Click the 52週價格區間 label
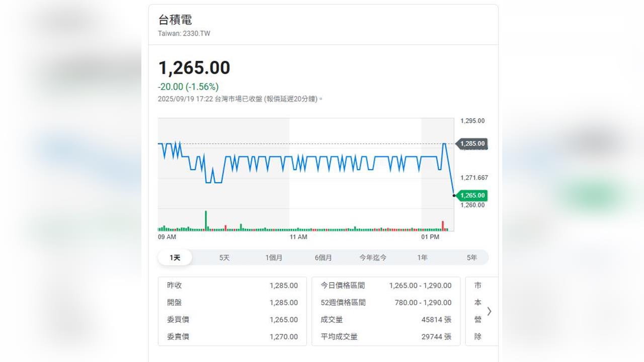The width and height of the screenshot is (644, 362). point(343,303)
